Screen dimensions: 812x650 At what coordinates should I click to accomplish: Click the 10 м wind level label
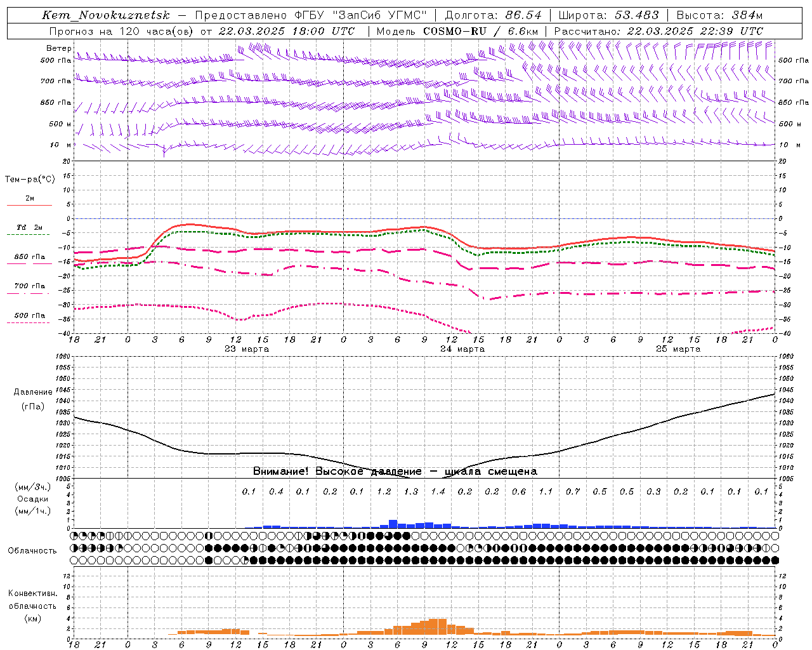pyautogui.click(x=60, y=145)
